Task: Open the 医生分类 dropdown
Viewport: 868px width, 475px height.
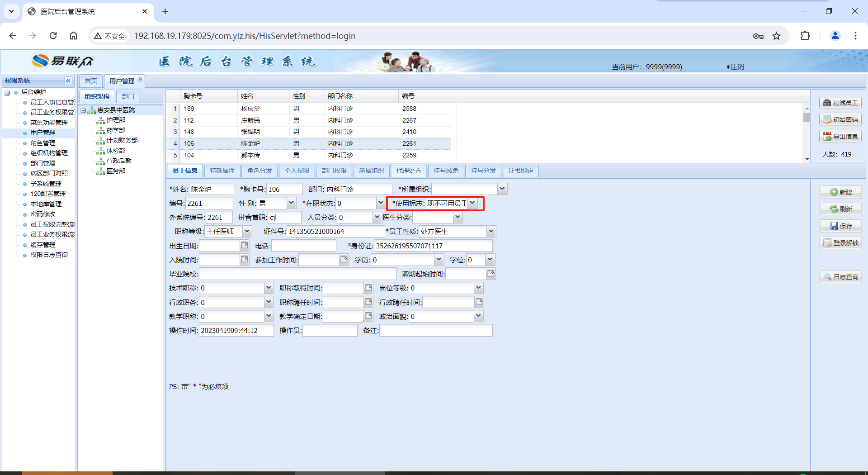Action: (458, 217)
